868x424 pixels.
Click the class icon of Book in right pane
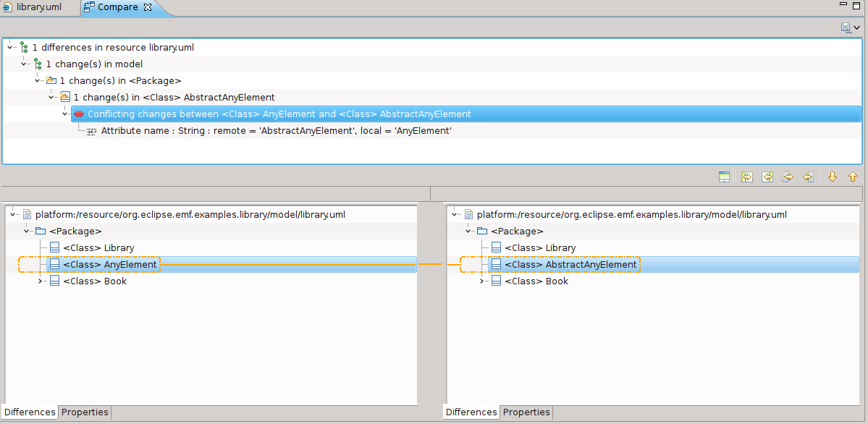[x=496, y=281]
